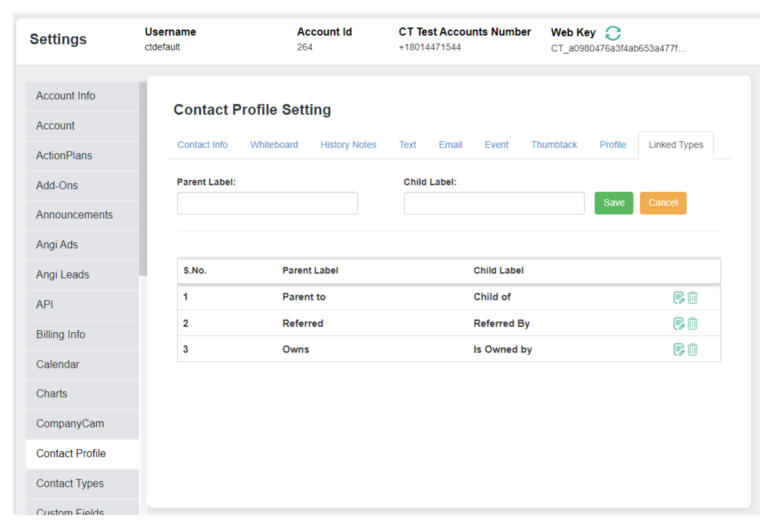Delete the "Parent to" linked type
Image resolution: width=771 pixels, height=532 pixels.
pyautogui.click(x=693, y=298)
